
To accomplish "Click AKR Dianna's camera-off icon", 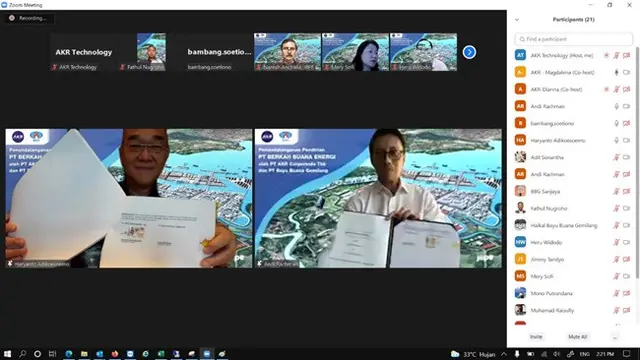I will point(627,89).
